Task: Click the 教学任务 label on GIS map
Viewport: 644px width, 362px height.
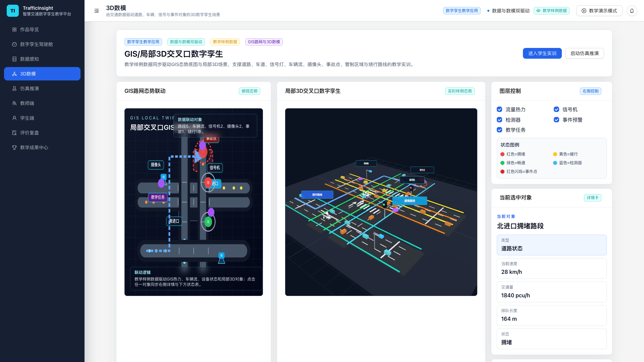Action: [x=158, y=197]
